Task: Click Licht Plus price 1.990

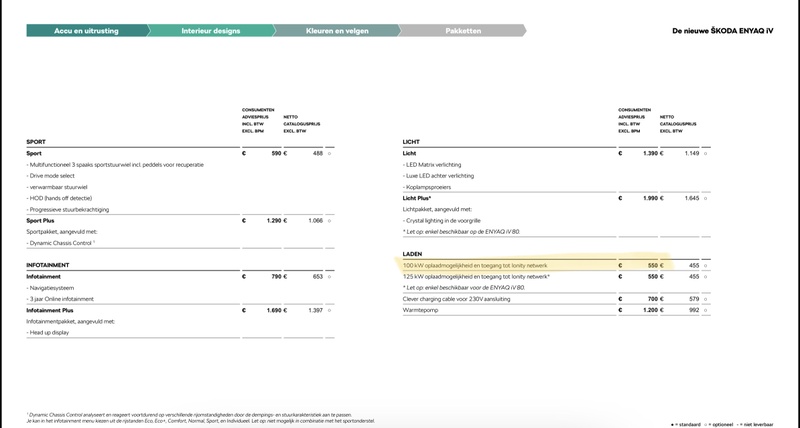Action: (x=651, y=198)
